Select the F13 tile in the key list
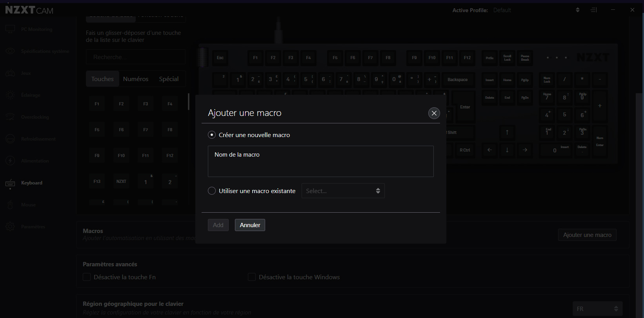This screenshot has width=644, height=318. [97, 181]
